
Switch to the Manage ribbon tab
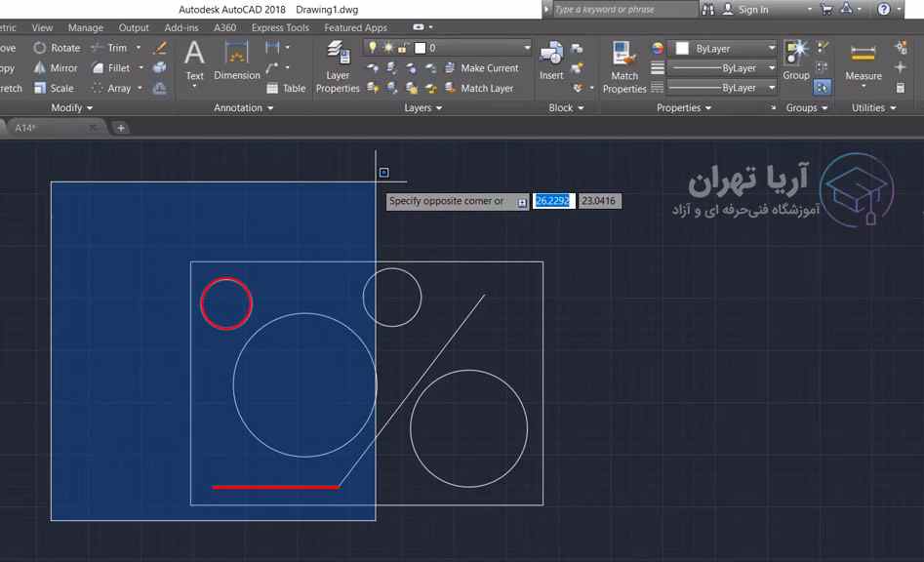click(x=86, y=28)
